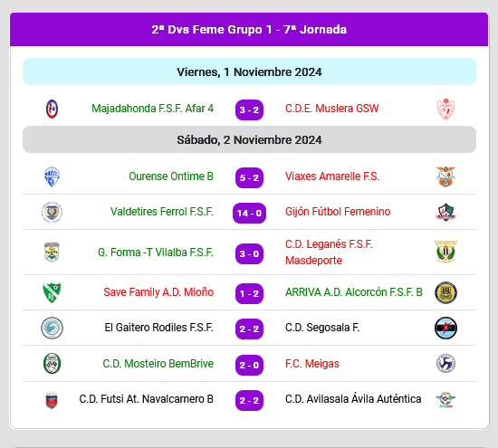The image size is (498, 448).
Task: Click the C.D. Leganés F.S.F. Masdeporte shield
Action: pyautogui.click(x=445, y=252)
